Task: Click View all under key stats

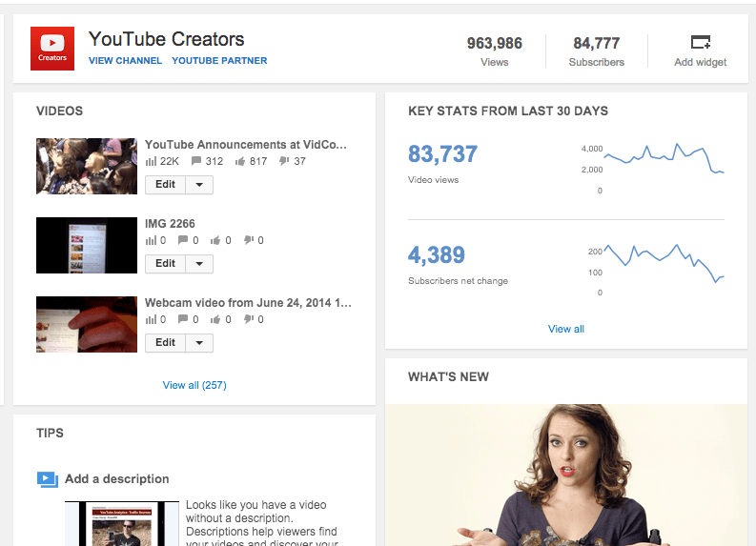Action: [565, 329]
